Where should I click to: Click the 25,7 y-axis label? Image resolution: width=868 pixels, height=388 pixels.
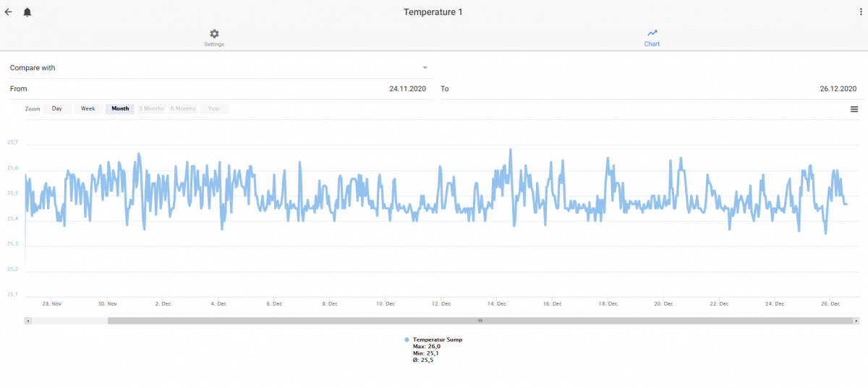click(12, 143)
